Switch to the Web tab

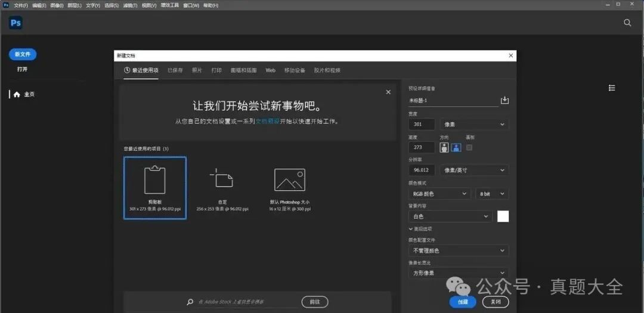pyautogui.click(x=270, y=70)
